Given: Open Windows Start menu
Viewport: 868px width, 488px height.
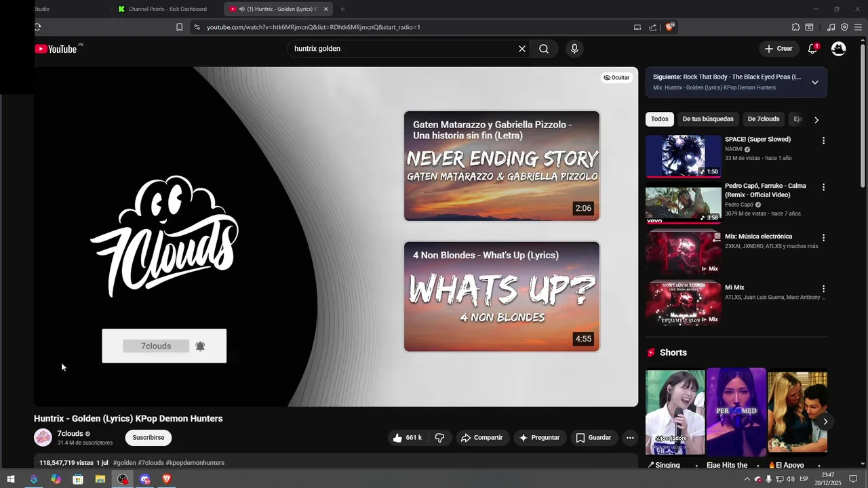Looking at the screenshot, I should click(x=11, y=479).
